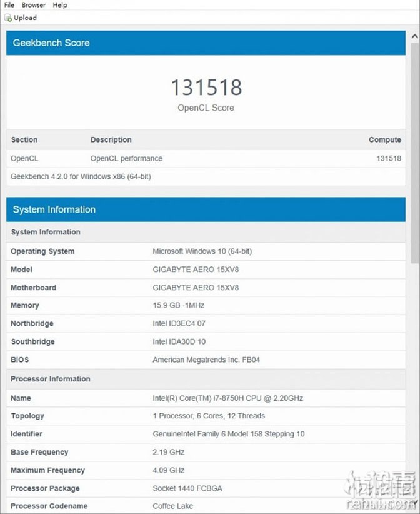Click American Megatrends Inc. FB04 value
Image resolution: width=420 pixels, height=514 pixels.
pos(206,360)
